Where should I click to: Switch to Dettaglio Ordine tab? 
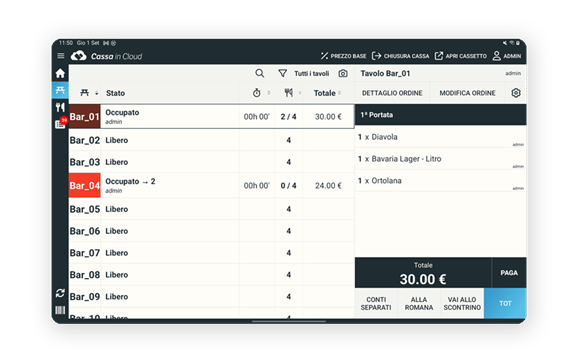[x=392, y=93]
